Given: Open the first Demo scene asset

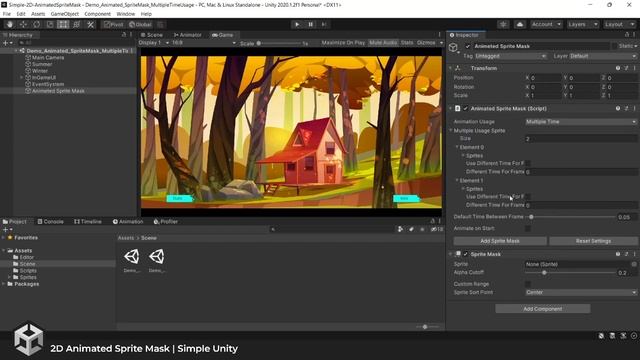Looking at the screenshot, I should tap(132, 260).
